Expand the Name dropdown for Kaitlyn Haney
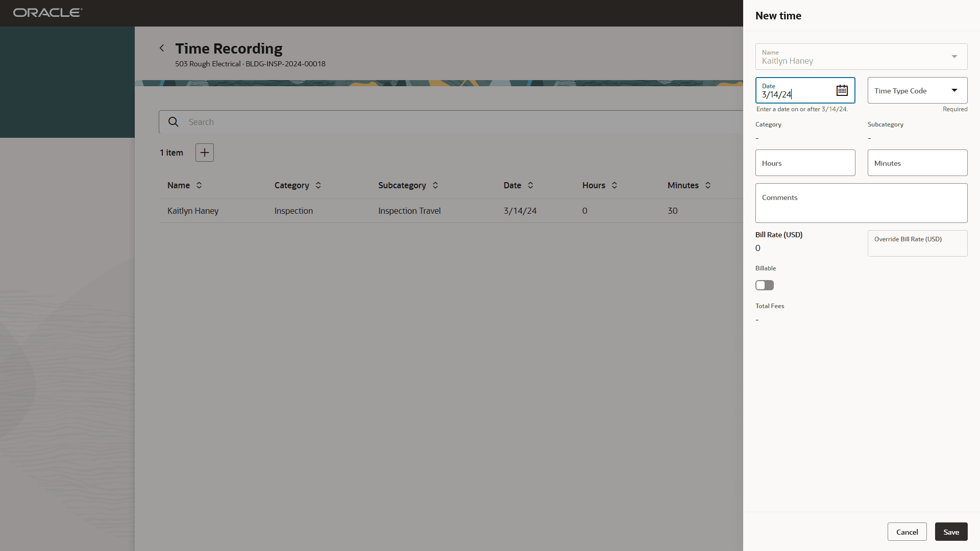980x551 pixels. pos(954,57)
